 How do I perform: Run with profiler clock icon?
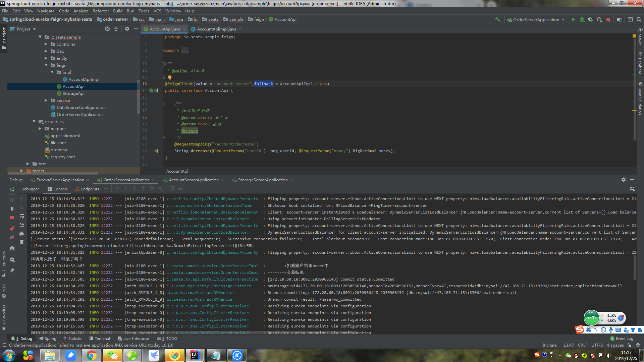tap(599, 19)
